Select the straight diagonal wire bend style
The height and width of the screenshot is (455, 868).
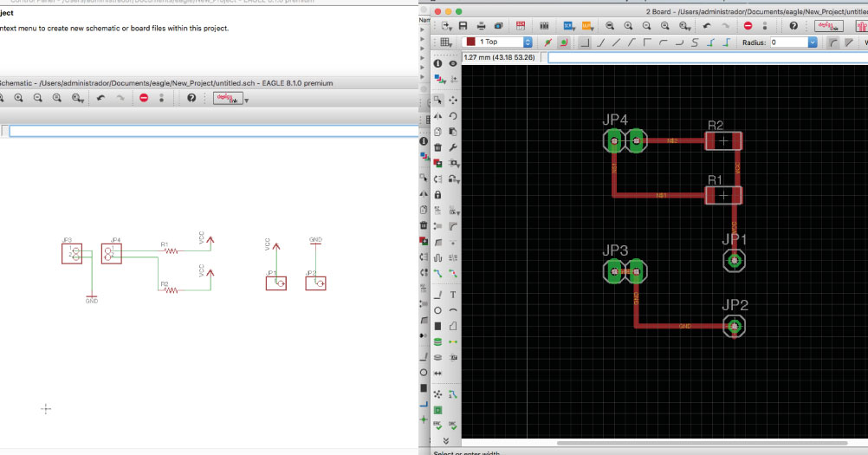(616, 42)
